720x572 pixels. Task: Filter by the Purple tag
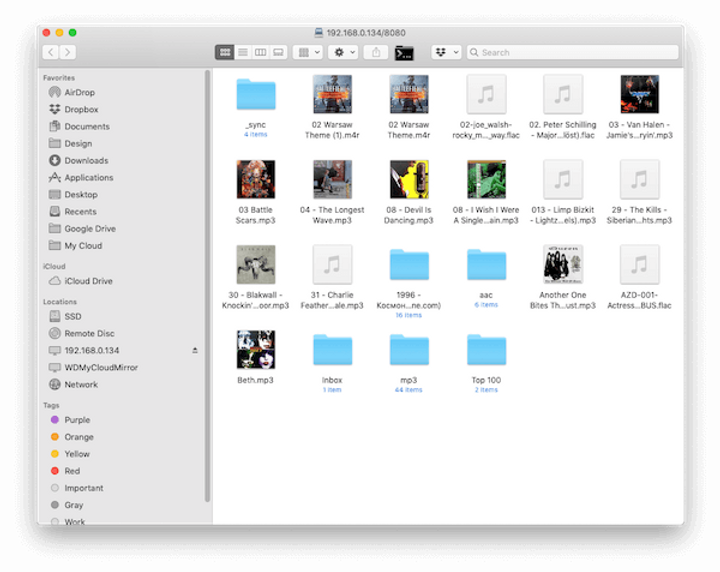pyautogui.click(x=71, y=420)
